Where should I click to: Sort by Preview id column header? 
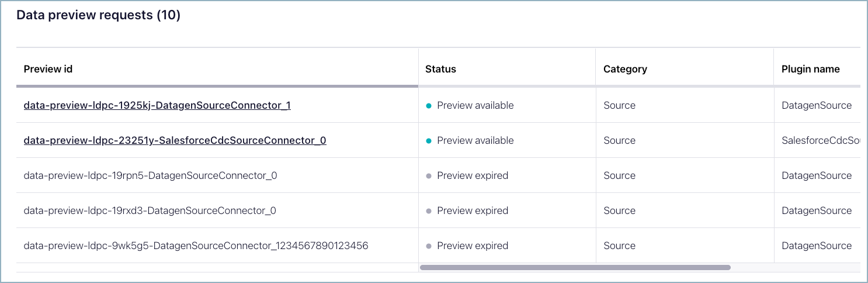(x=48, y=69)
